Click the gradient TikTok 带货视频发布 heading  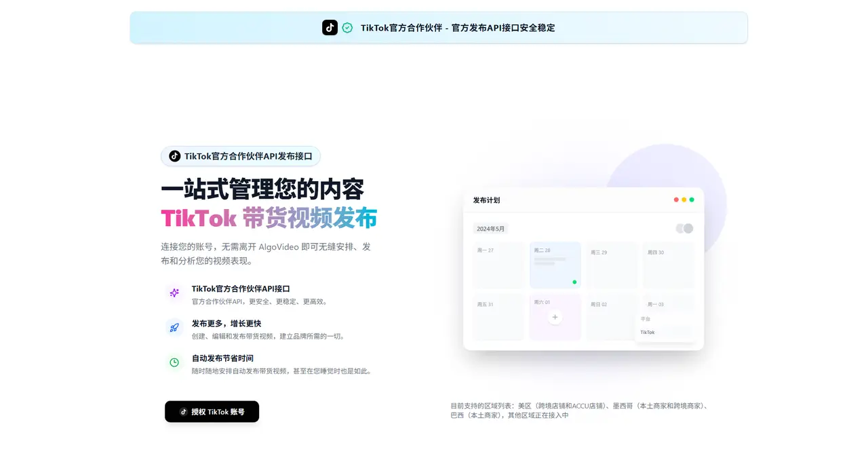[x=269, y=219]
